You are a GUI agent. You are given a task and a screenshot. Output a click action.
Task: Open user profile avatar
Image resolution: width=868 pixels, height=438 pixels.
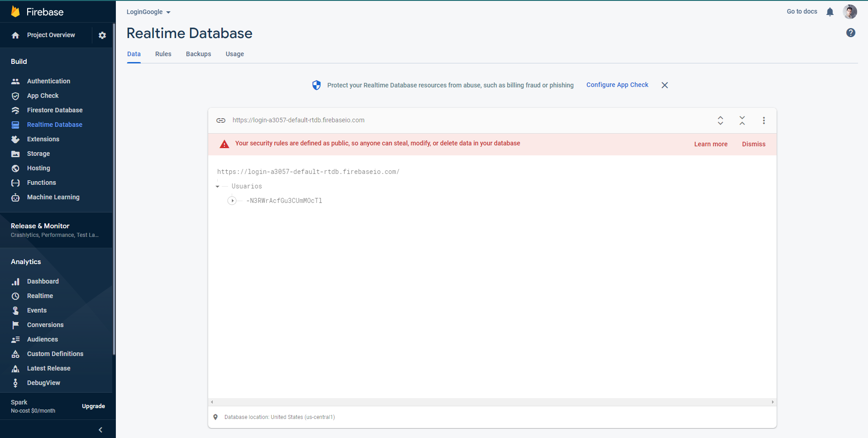(x=850, y=12)
